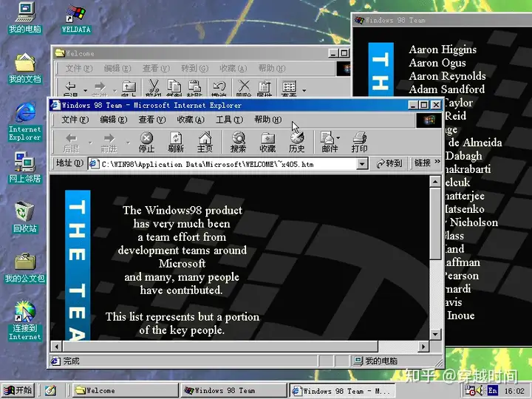Click the Back (后退) button in Internet Explorer
532x399 pixels.
pyautogui.click(x=71, y=143)
